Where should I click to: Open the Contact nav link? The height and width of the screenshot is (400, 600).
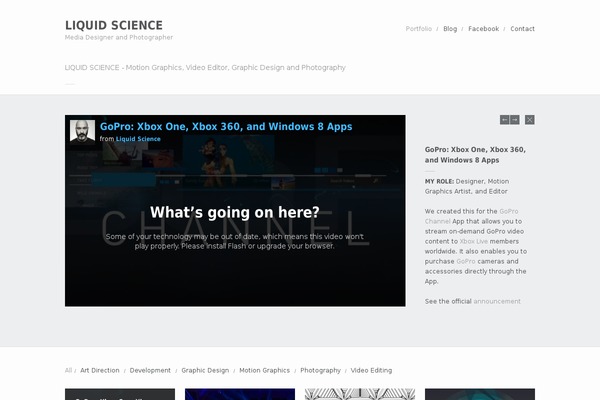coord(522,29)
